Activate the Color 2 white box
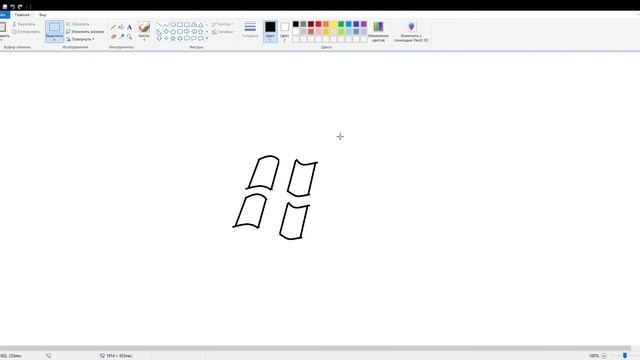640x360 pixels. pyautogui.click(x=284, y=31)
